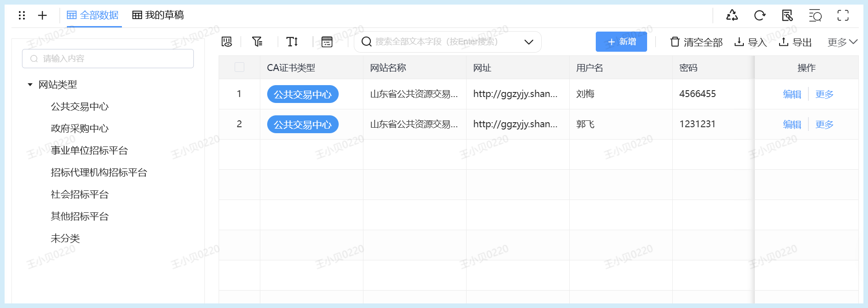Viewport: 868px width, 308px height.
Task: Click the column display settings icon
Action: click(227, 42)
